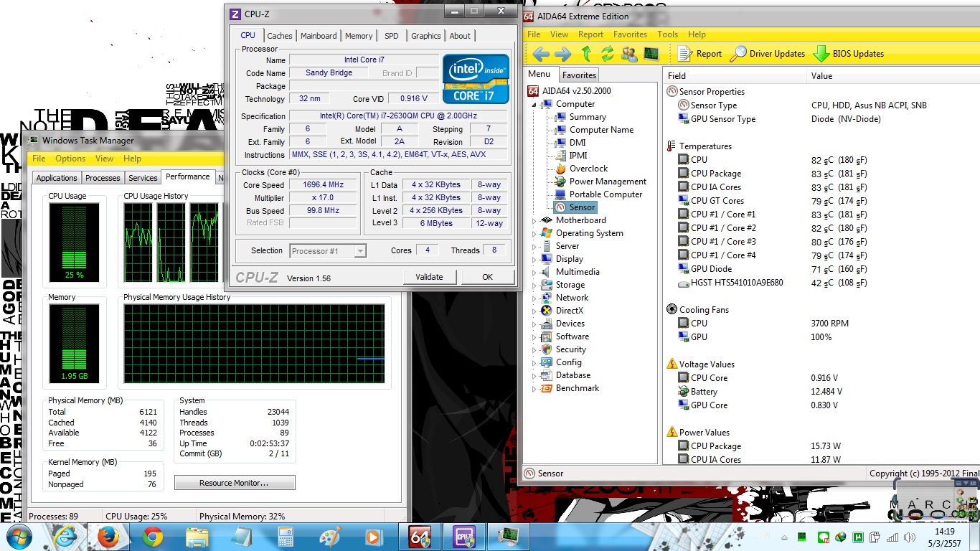Open the Caches tab in CPU-Z
980x551 pixels.
pos(280,36)
